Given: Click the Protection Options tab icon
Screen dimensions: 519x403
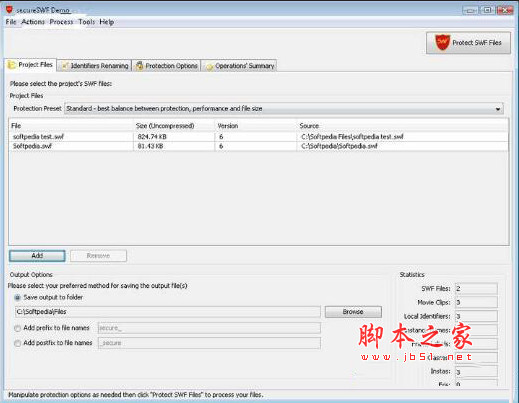Looking at the screenshot, I should pyautogui.click(x=139, y=66).
